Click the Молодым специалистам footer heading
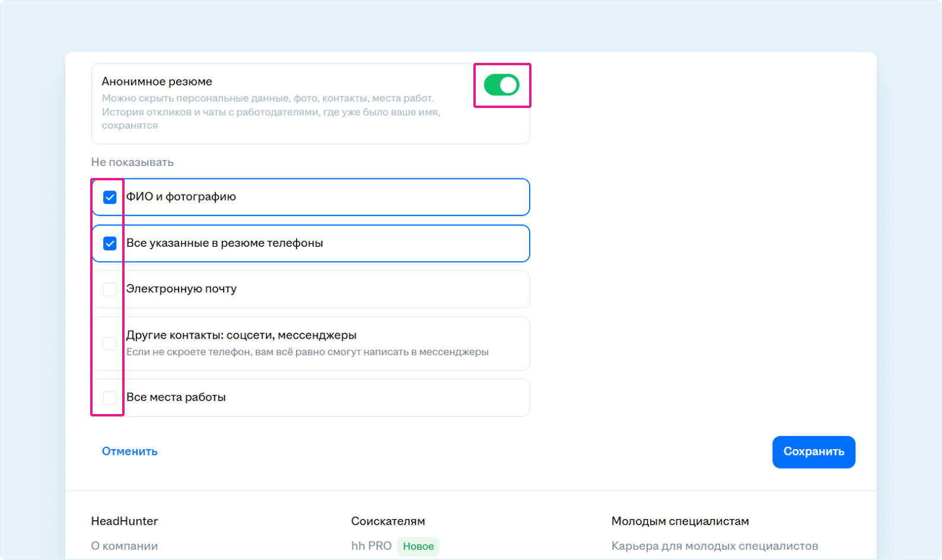 point(680,521)
